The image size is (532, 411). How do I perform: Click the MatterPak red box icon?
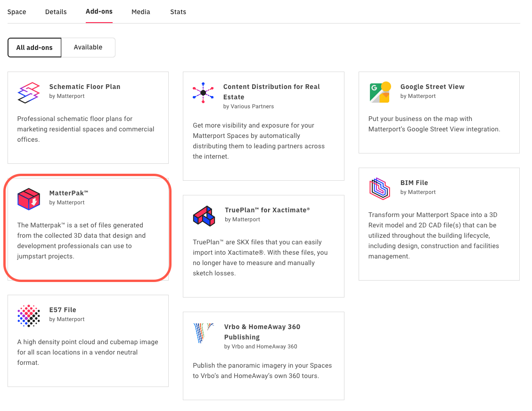[29, 199]
